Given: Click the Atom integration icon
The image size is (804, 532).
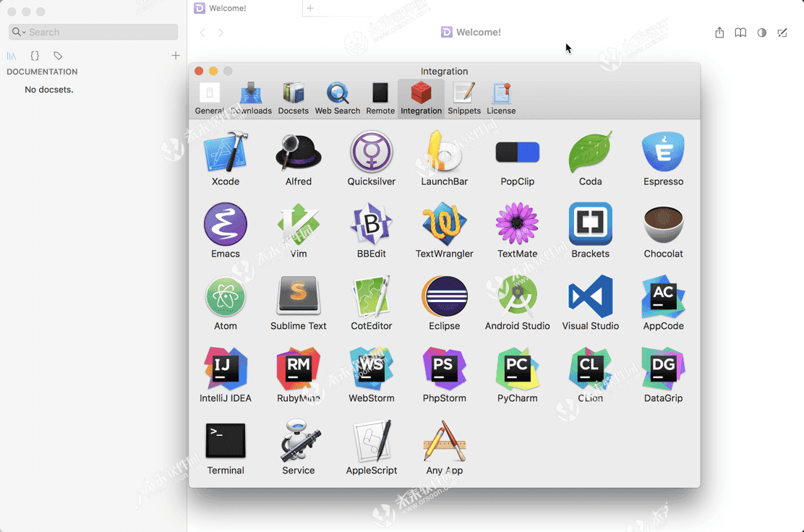Looking at the screenshot, I should pos(226,296).
